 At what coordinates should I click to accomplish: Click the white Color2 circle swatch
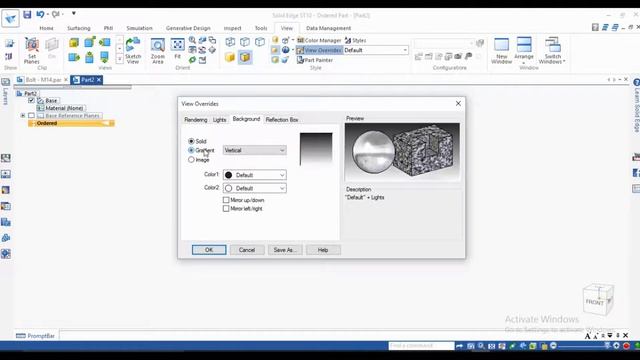pos(229,188)
